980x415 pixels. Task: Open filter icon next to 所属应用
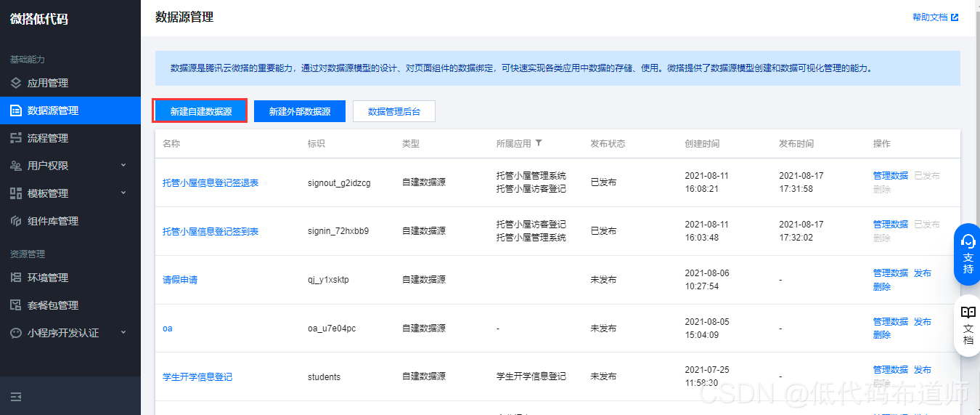point(539,143)
